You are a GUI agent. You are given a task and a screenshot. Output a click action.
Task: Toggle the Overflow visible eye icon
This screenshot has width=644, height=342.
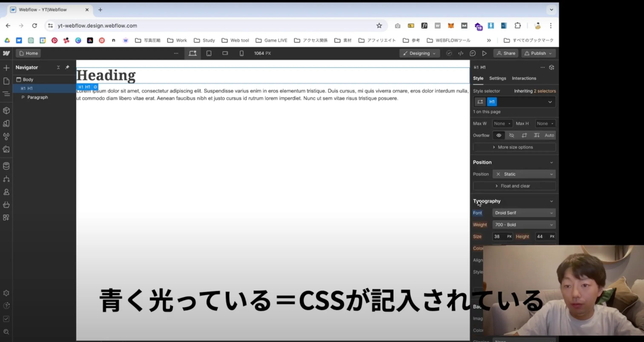click(x=499, y=135)
